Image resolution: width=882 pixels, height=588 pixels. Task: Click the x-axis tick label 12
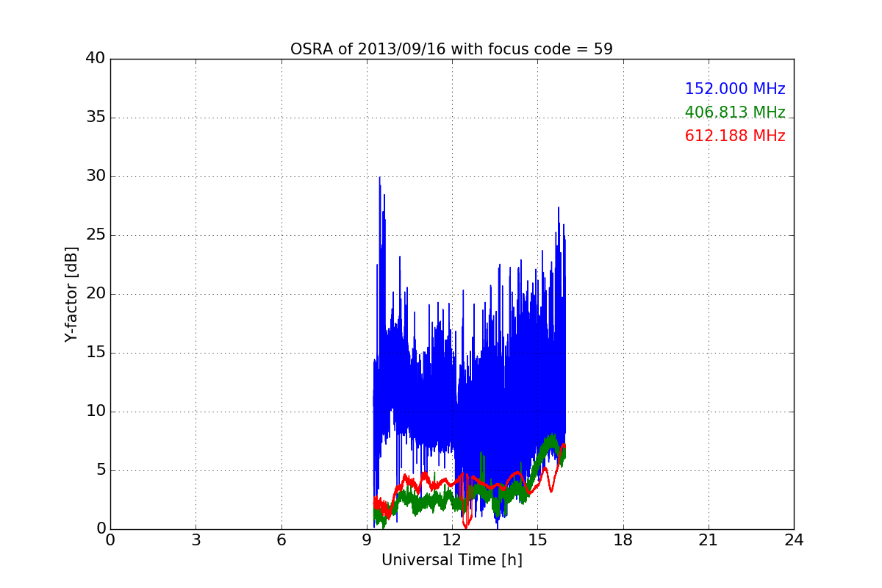[452, 540]
